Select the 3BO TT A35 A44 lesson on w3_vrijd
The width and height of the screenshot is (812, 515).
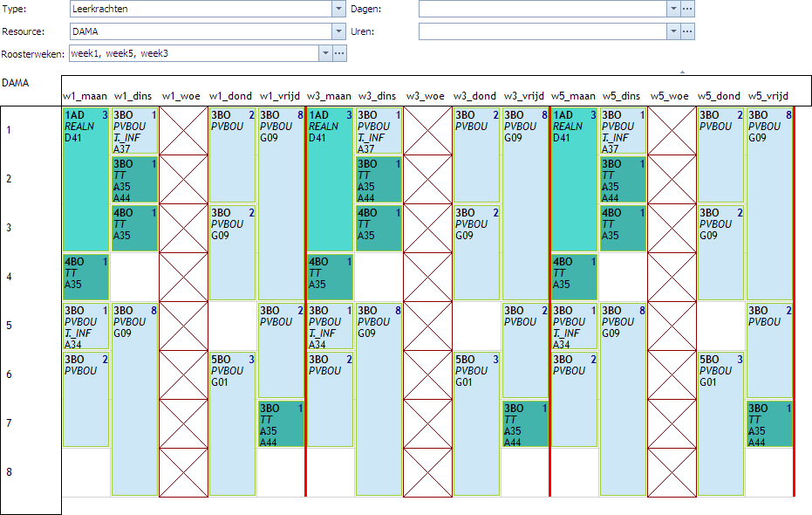(525, 424)
